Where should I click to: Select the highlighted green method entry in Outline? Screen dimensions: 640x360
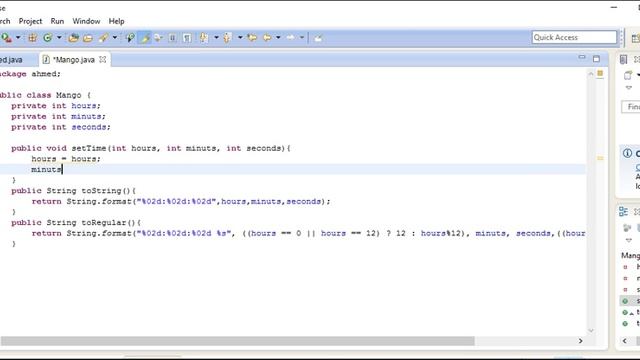630,301
